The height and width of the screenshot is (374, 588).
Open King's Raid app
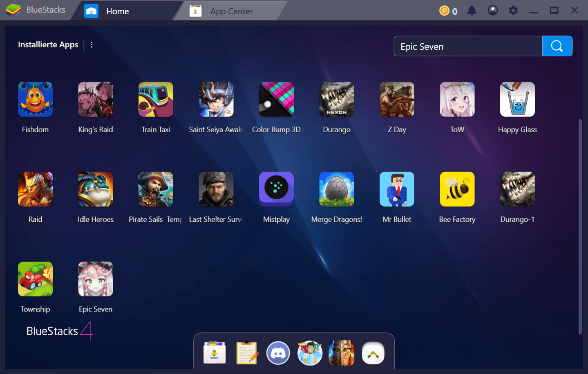[x=96, y=99]
